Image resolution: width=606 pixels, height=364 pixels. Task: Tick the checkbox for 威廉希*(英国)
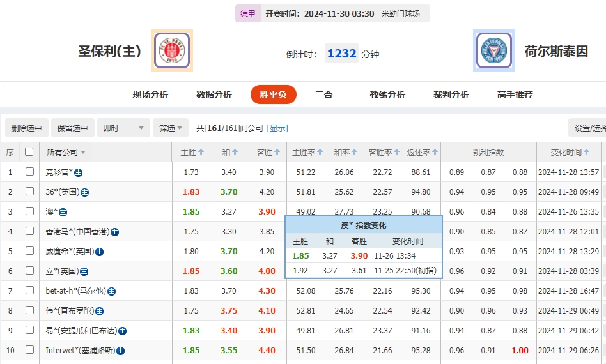[x=29, y=251]
